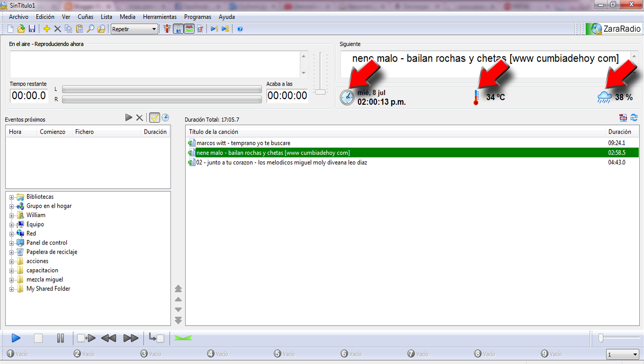
Task: Click the red calendar icon above the playlist
Action: (x=623, y=118)
